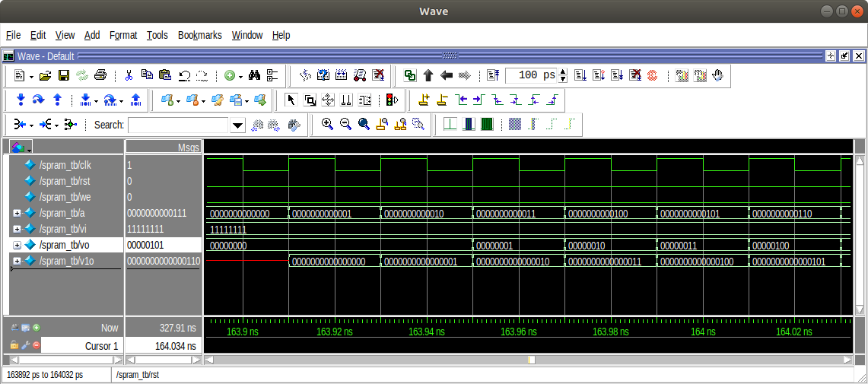Open the Add menu
868x384 pixels.
(92, 35)
